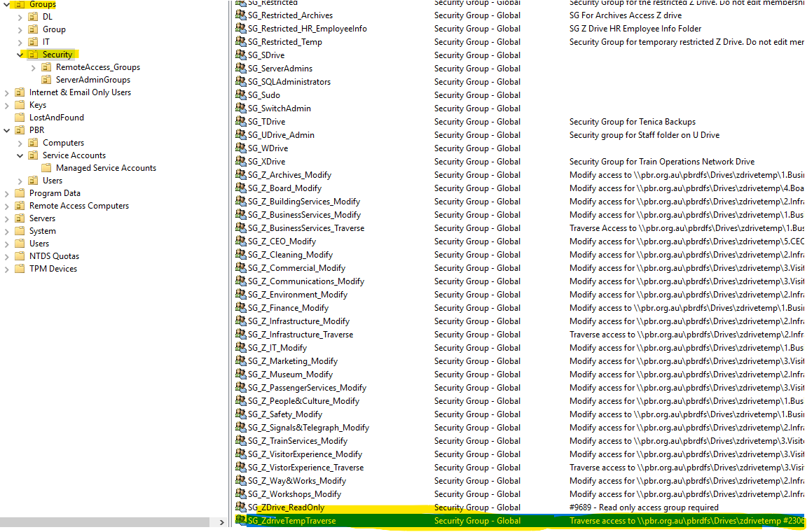This screenshot has width=807, height=532.
Task: Expand the Servers tree node
Action: (7, 218)
